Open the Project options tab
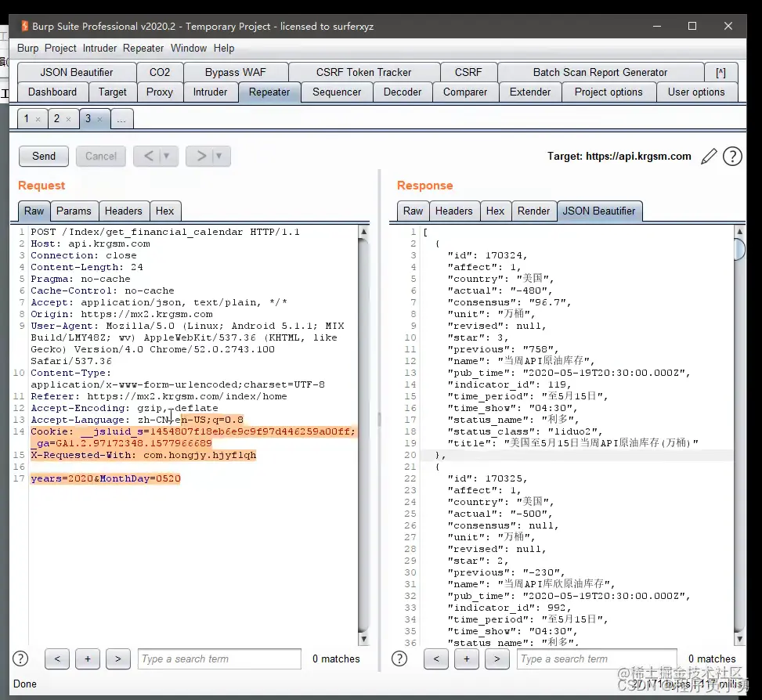 [x=609, y=92]
